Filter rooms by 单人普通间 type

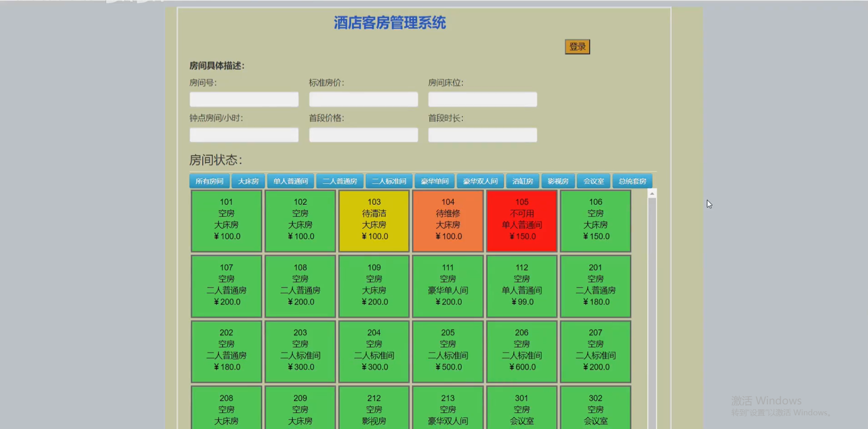click(x=290, y=181)
